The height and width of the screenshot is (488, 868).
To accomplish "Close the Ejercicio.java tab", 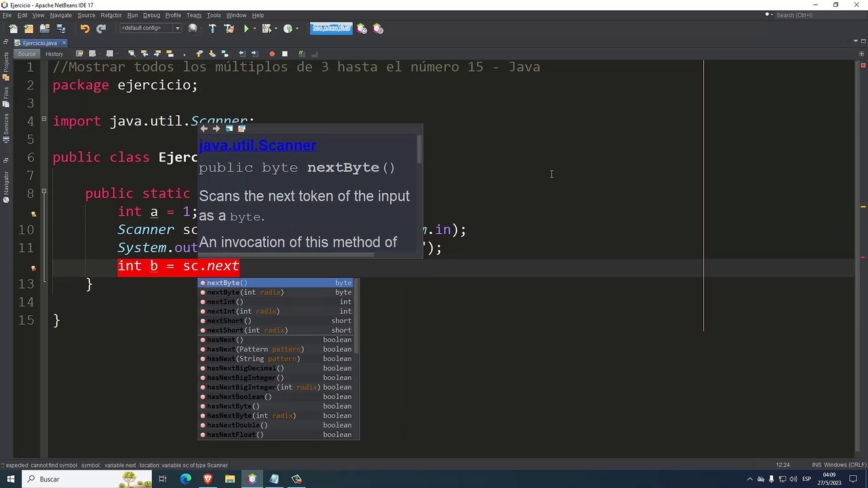I will point(64,43).
